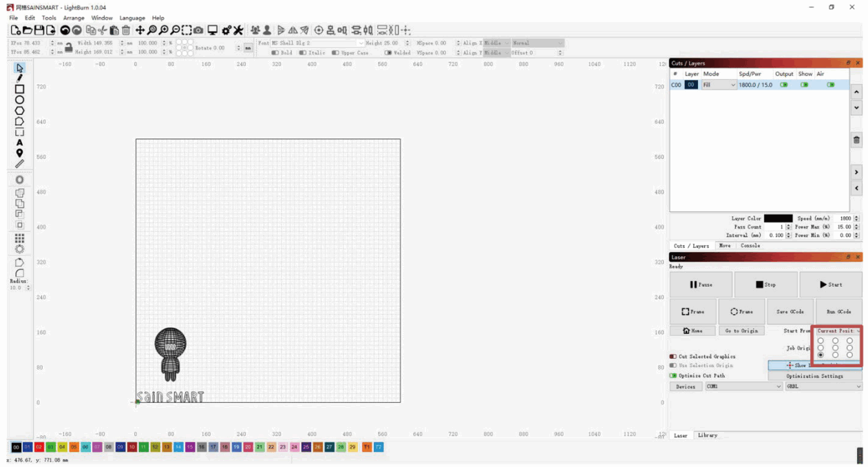Select the Rectangle drawing tool

click(19, 89)
